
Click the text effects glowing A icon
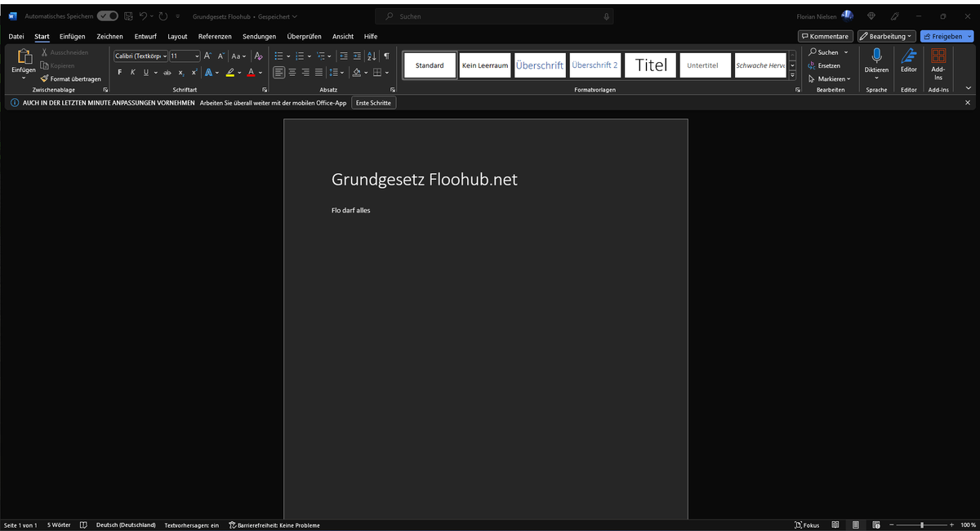pyautogui.click(x=208, y=72)
